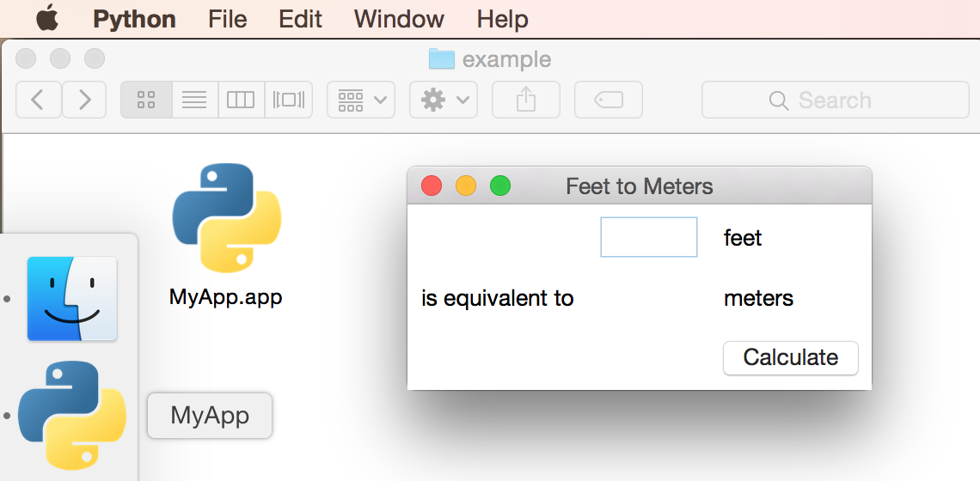Open the Help menu

tap(503, 18)
